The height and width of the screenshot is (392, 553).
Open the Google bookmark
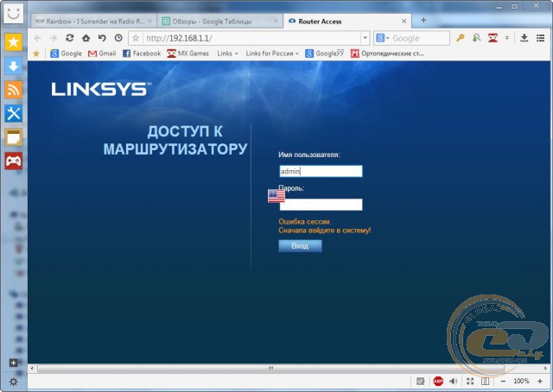66,54
